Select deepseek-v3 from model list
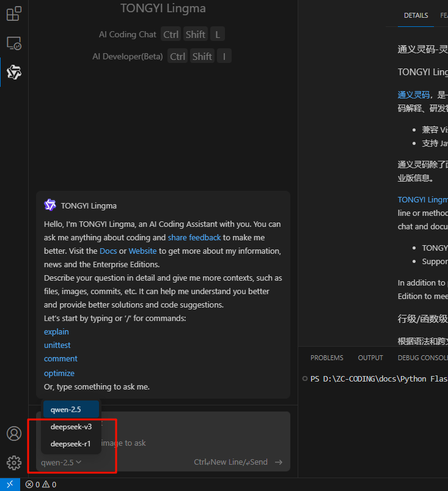Screen dimensions: 448x491 tap(71, 427)
